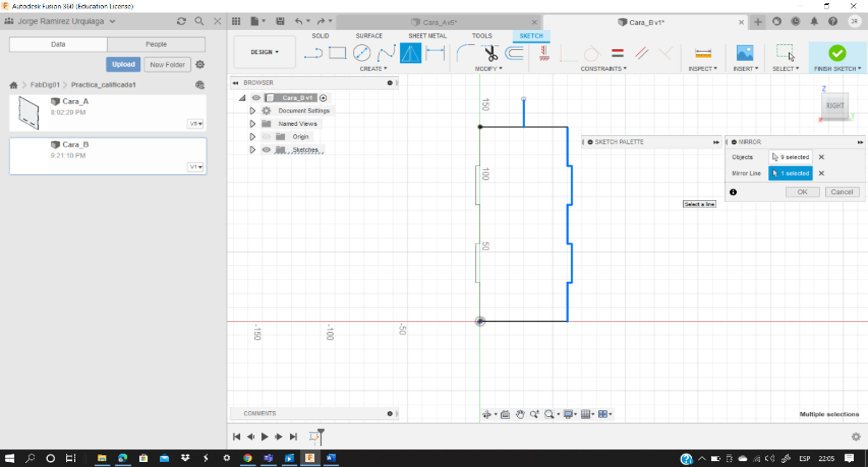868x467 pixels.
Task: Open notifications bell
Action: tap(814, 22)
